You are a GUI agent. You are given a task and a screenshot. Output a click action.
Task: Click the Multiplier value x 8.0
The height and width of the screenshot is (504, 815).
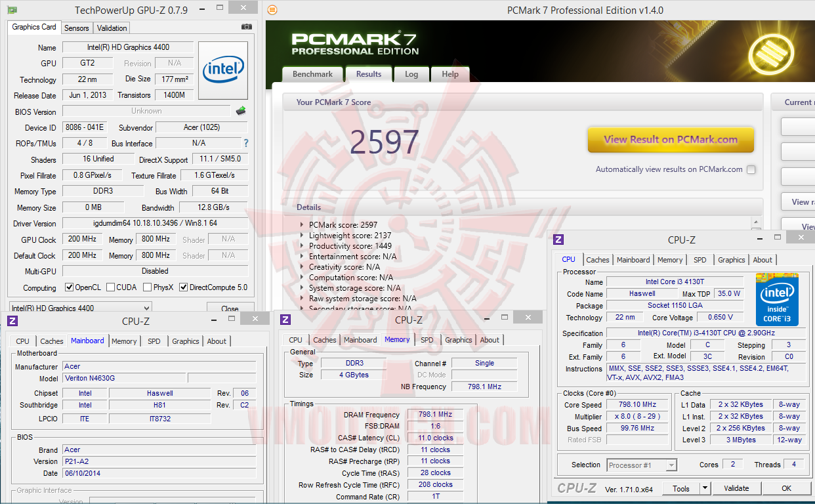coord(637,417)
